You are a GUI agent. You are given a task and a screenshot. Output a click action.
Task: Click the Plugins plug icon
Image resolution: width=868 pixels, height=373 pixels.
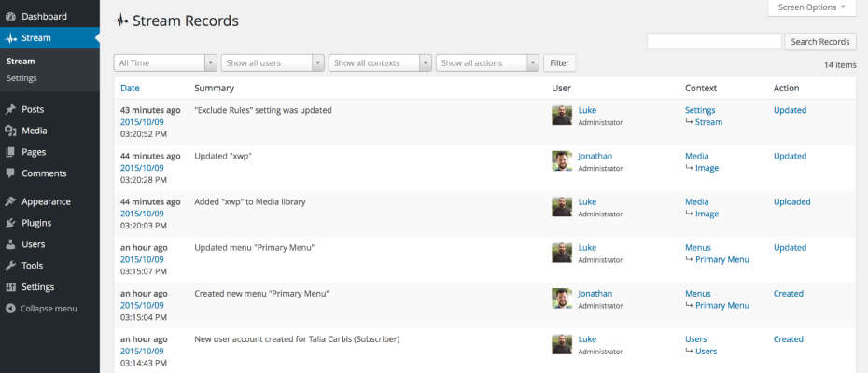(x=10, y=223)
